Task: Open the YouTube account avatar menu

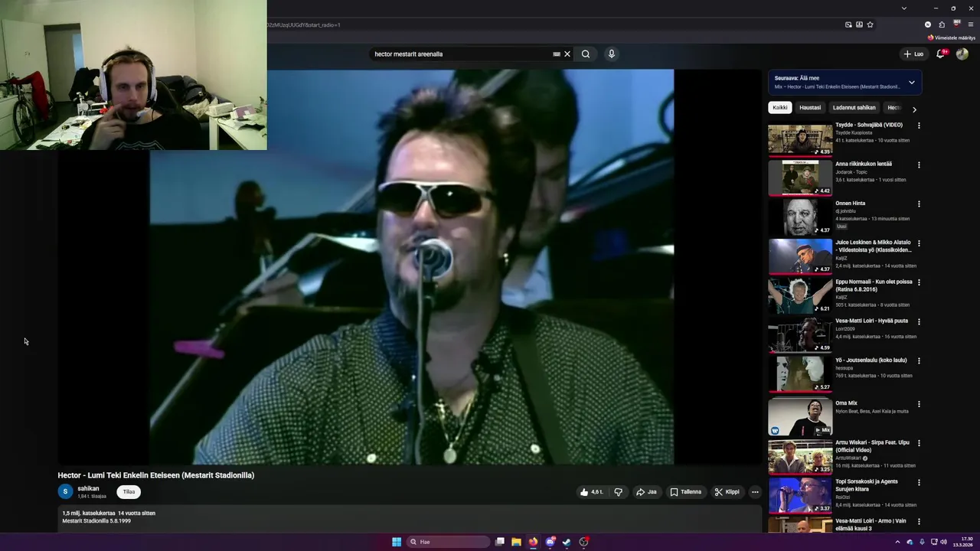Action: point(962,54)
